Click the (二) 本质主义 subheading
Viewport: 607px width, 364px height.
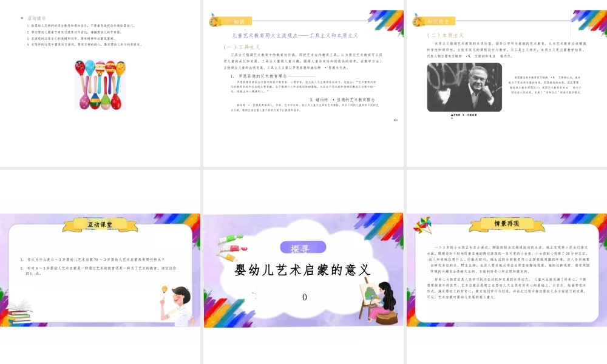tap(445, 35)
